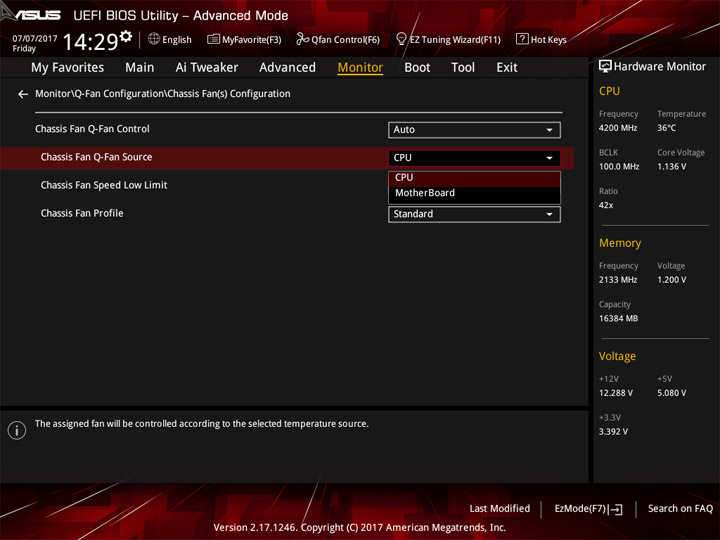The width and height of the screenshot is (720, 540).
Task: Click Capacity value 16384 MB
Action: (618, 319)
